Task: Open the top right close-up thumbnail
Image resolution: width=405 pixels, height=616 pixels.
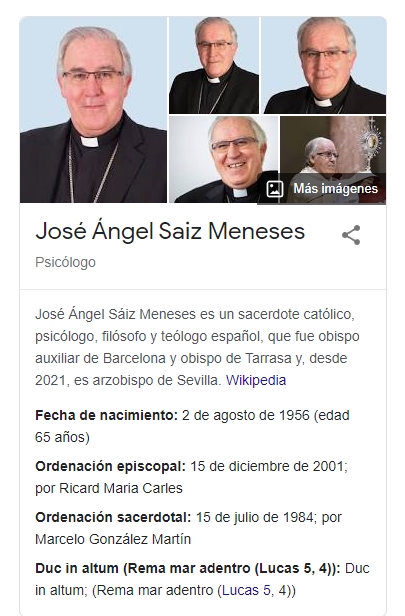Action: pyautogui.click(x=324, y=65)
